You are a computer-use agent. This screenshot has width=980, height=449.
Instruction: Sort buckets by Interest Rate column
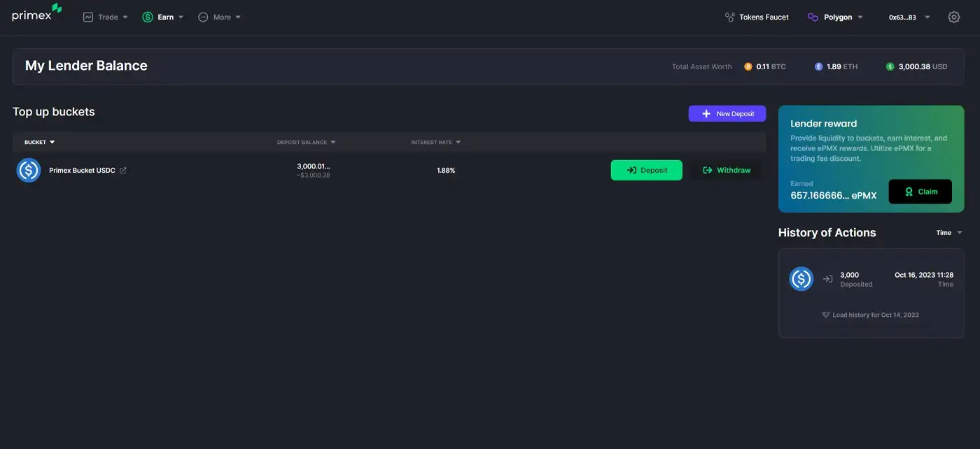(x=435, y=142)
